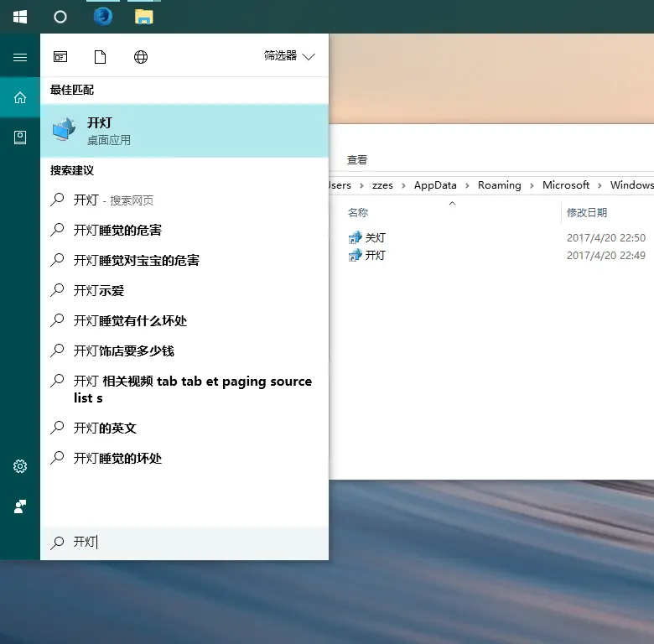The height and width of the screenshot is (644, 654).
Task: Click the sort arrow above 名称 column
Action: (452, 203)
